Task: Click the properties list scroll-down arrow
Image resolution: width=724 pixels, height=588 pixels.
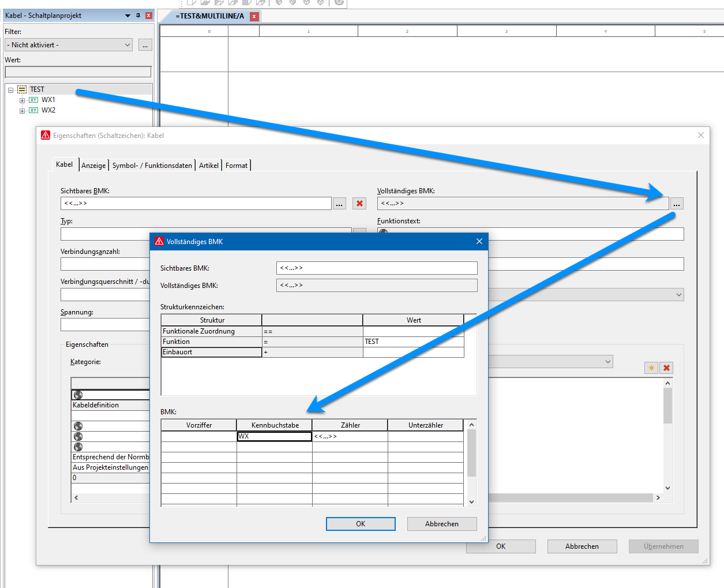Action: coord(668,488)
